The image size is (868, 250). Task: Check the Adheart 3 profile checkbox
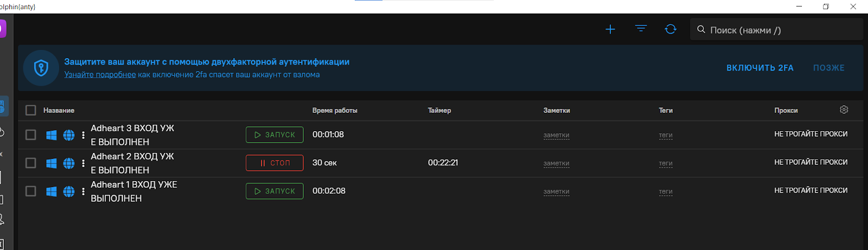tap(31, 135)
